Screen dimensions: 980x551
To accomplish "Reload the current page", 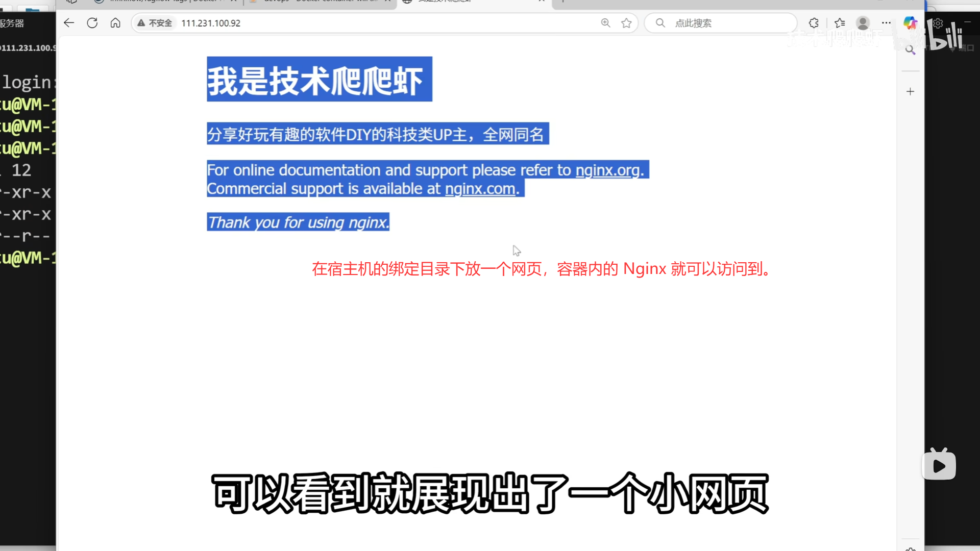I will coord(92,23).
